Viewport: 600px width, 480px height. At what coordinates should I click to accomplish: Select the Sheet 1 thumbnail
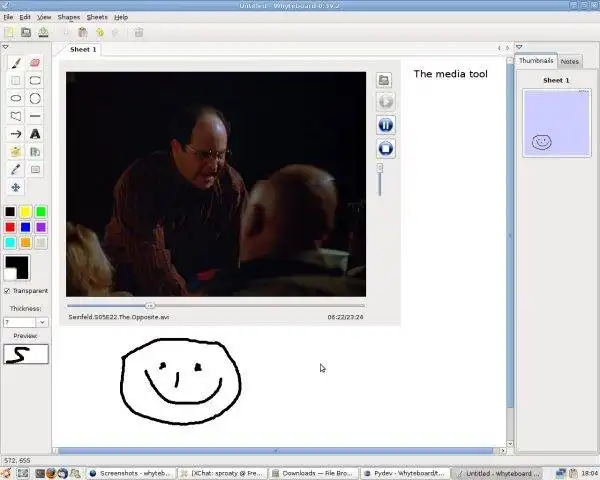557,122
